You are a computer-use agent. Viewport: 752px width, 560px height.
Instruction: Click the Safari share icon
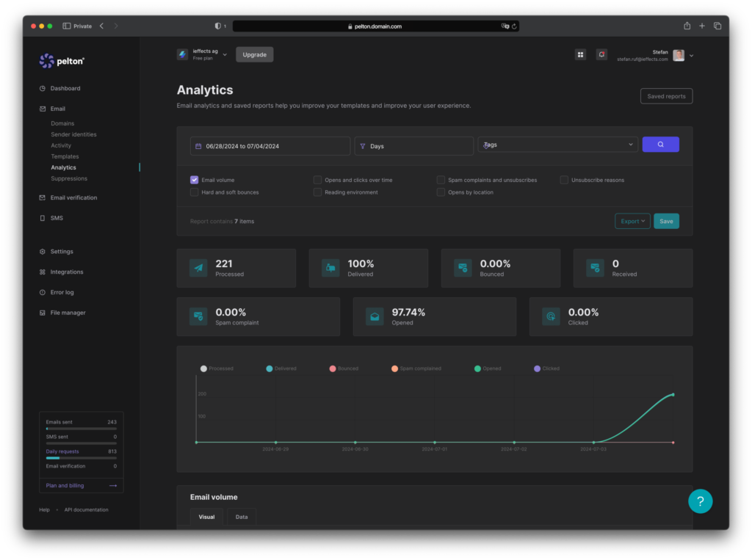pos(687,26)
